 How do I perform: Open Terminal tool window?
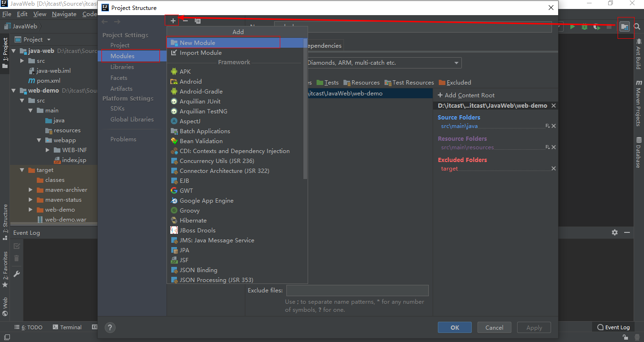(x=67, y=327)
